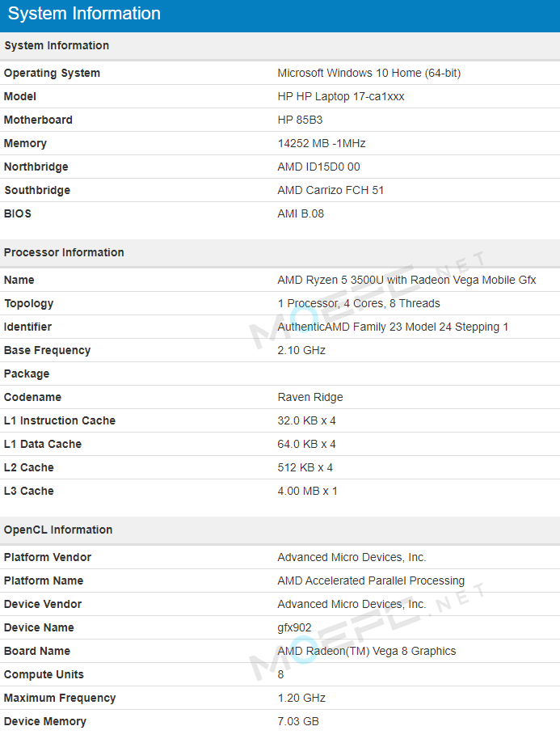
Task: Select 'AMD Accelerated Parallel Processing' value
Action: coord(371,580)
